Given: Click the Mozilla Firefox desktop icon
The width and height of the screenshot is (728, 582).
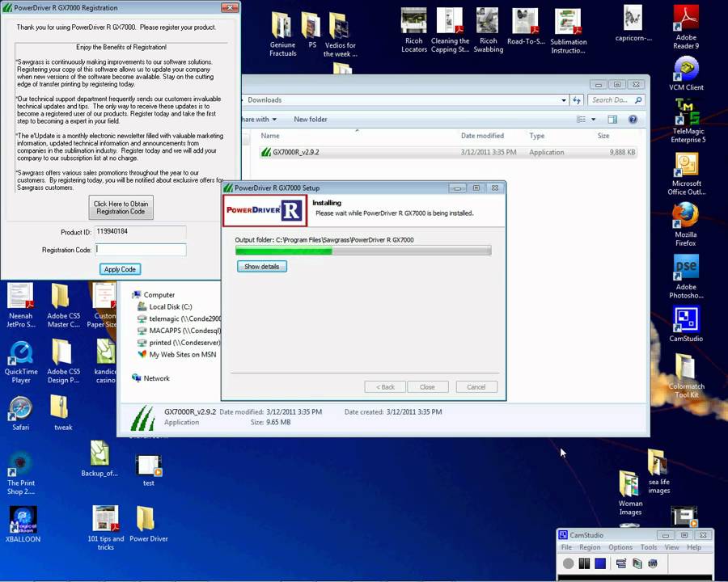Looking at the screenshot, I should pos(685,226).
